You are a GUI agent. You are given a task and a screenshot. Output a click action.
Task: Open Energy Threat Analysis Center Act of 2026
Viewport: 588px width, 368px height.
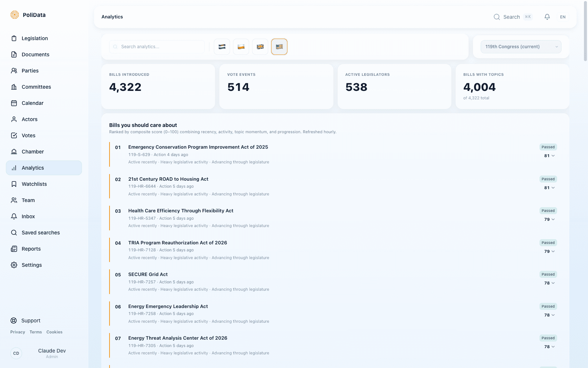(178, 338)
